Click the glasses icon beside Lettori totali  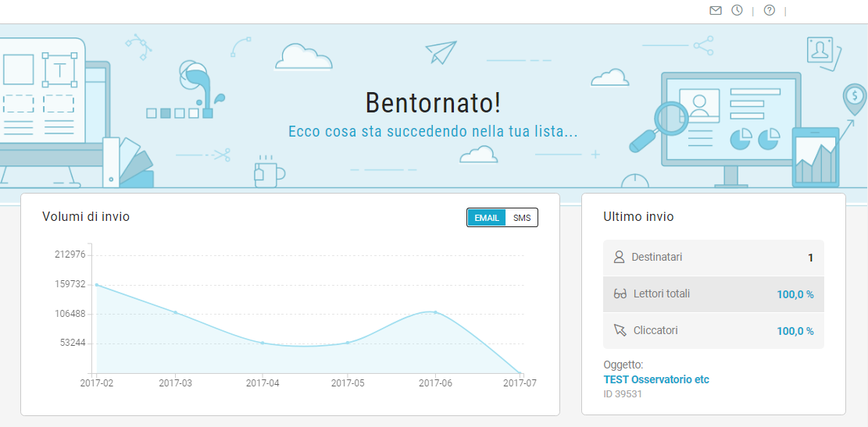coord(620,294)
